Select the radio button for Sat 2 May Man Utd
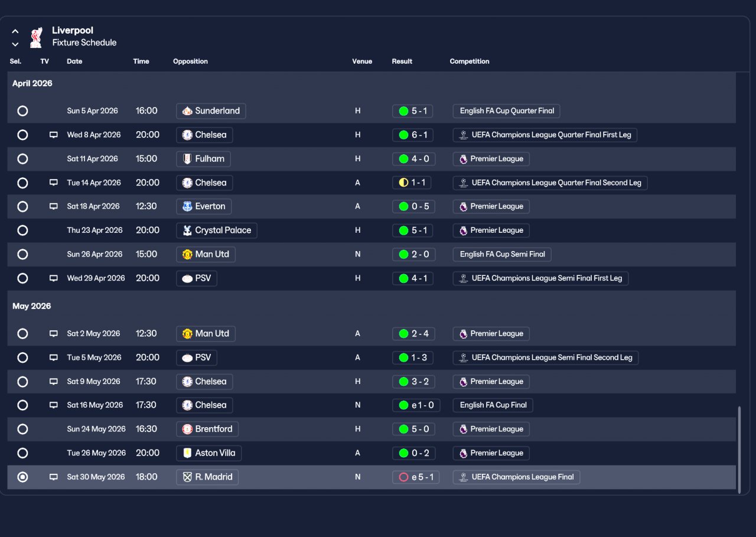 click(22, 334)
